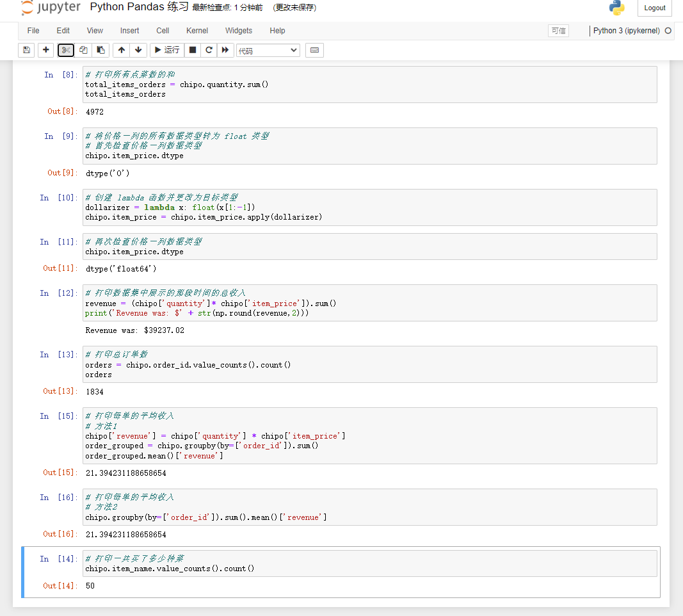Viewport: 683px width, 616px height.
Task: Click the unsaved changes text (更改未保存)
Action: 294,8
